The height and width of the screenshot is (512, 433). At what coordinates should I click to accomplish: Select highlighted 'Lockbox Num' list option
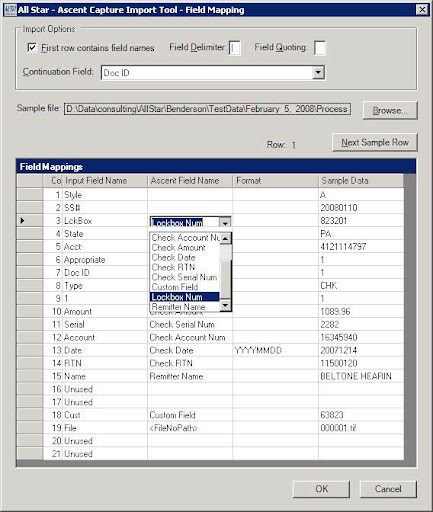185,297
